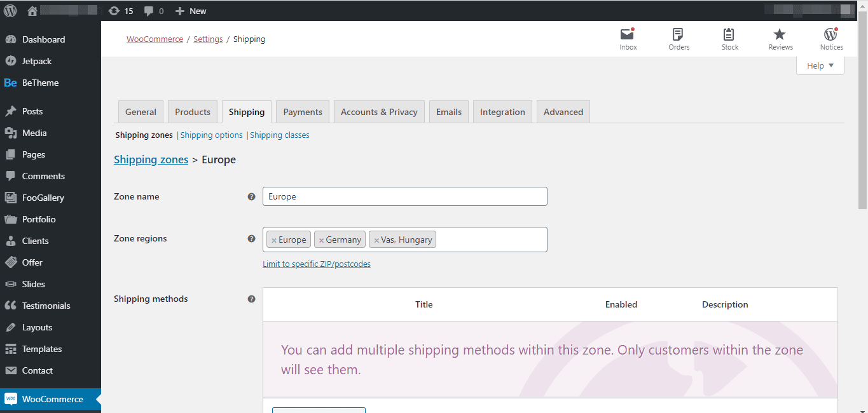This screenshot has height=413, width=868.
Task: Open the WooCommerce Inbox
Action: pos(628,39)
